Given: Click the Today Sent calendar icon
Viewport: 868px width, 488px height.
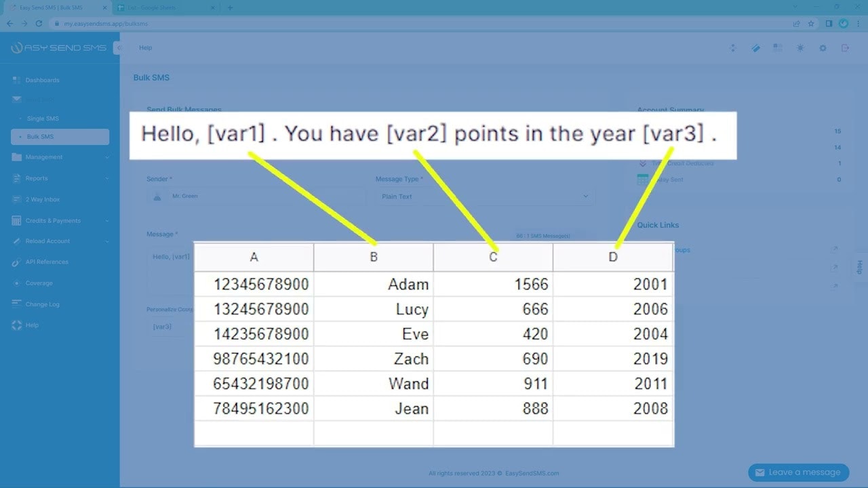Looking at the screenshot, I should (643, 180).
